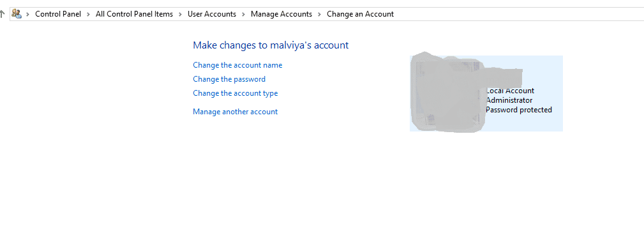
Task: Expand the chevron before Control Panel breadcrumb
Action: (x=28, y=14)
